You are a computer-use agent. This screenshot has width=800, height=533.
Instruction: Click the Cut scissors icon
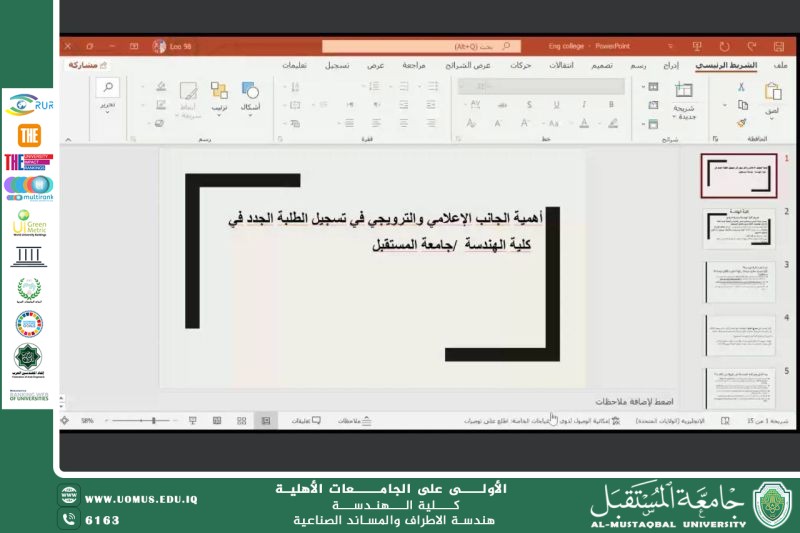(x=741, y=87)
